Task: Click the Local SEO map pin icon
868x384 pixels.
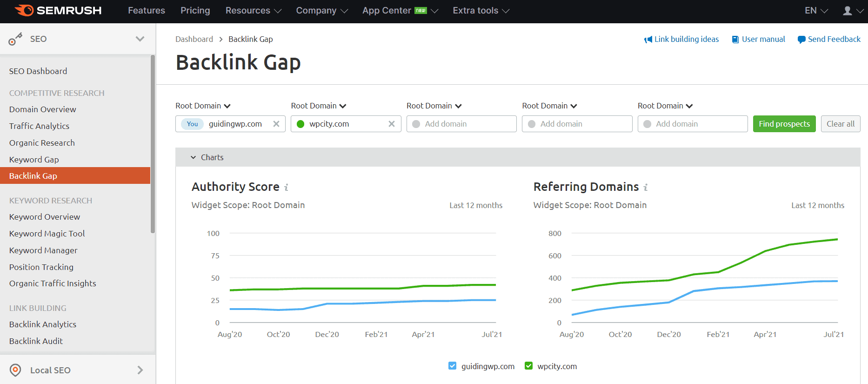Action: tap(15, 370)
